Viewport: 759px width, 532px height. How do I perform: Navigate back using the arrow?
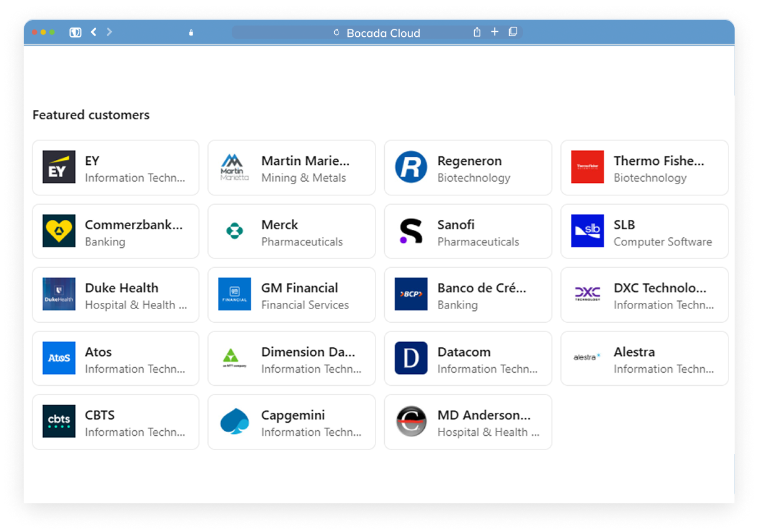point(93,31)
